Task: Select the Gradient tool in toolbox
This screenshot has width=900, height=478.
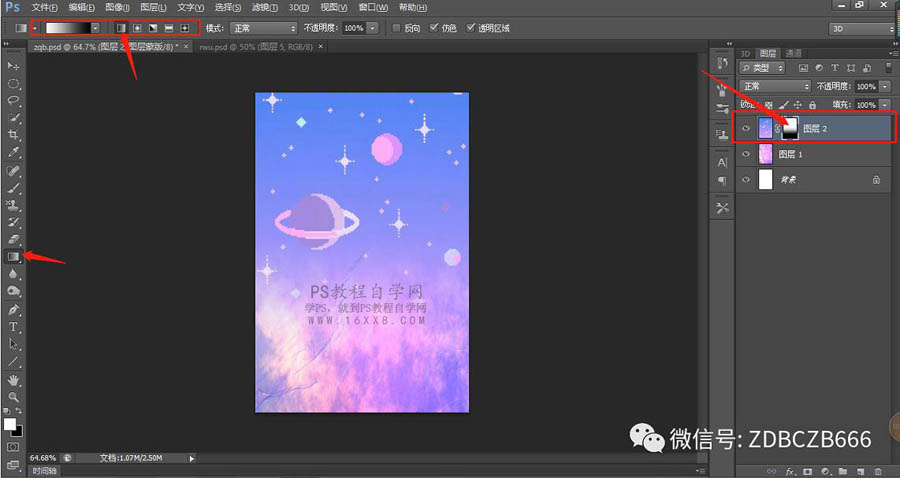Action: pyautogui.click(x=13, y=257)
